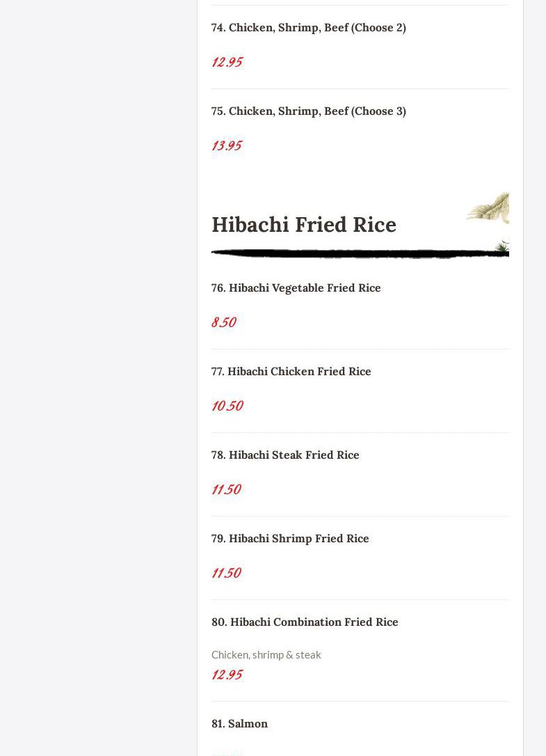
Task: Open 77. Hibachi Chicken Fried Rice
Action: tap(291, 371)
